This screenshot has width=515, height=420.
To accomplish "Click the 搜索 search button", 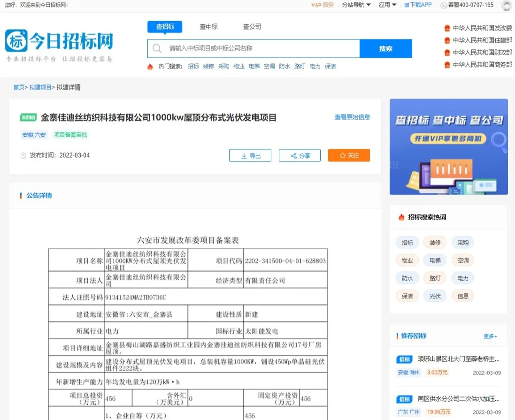I will point(385,48).
